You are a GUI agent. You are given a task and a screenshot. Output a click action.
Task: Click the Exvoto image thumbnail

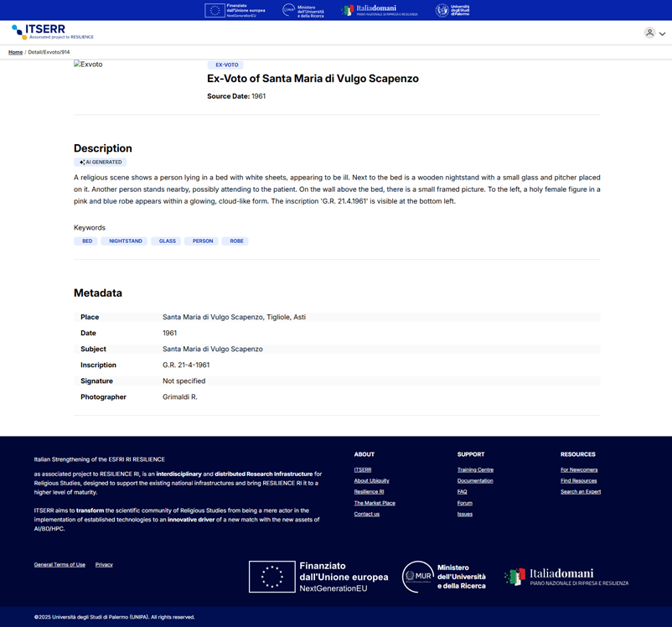tap(88, 65)
